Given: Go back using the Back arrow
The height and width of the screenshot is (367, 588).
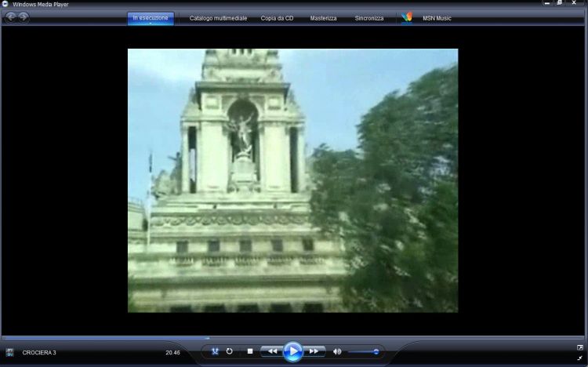Looking at the screenshot, I should (x=11, y=17).
